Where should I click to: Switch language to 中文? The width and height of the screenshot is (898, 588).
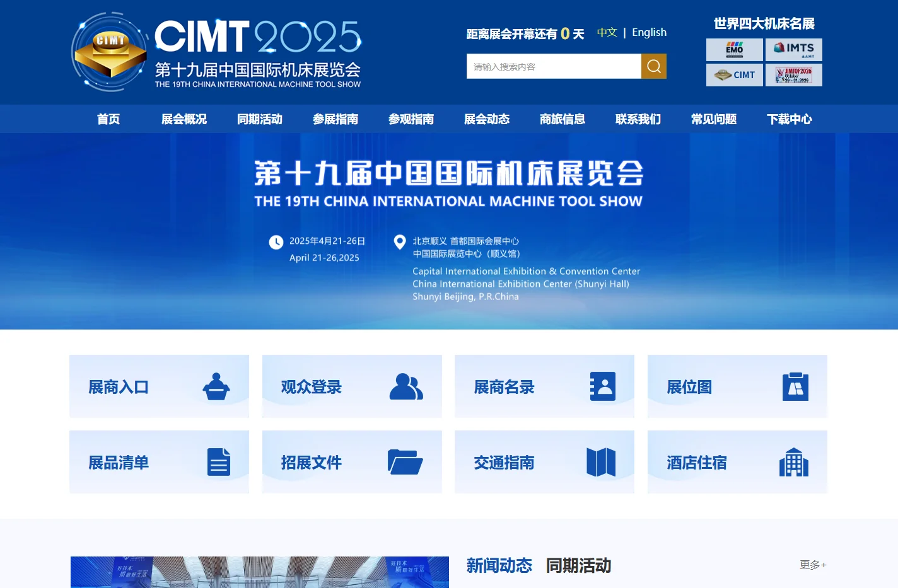607,32
